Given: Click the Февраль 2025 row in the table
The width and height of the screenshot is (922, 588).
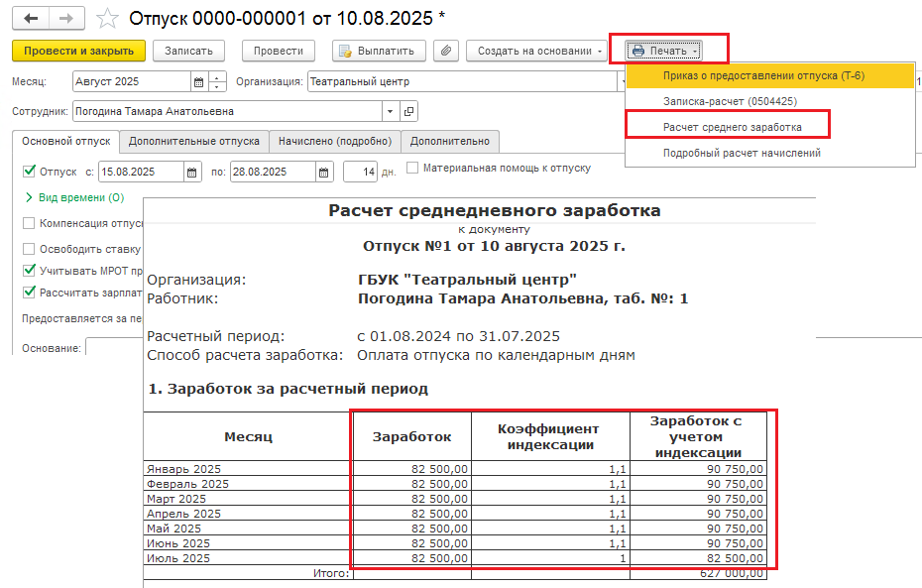Looking at the screenshot, I should [x=455, y=484].
